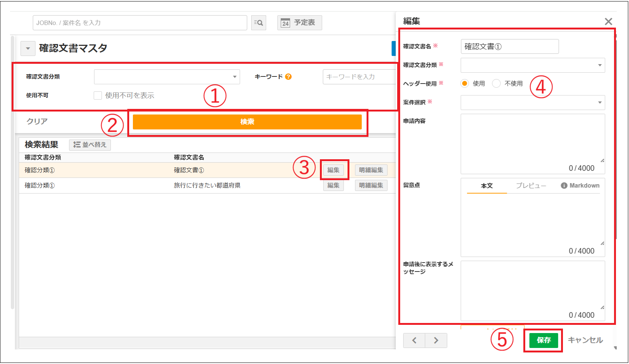Image resolution: width=629 pixels, height=364 pixels.
Task: Open the 予定表 calendar button
Action: [299, 23]
